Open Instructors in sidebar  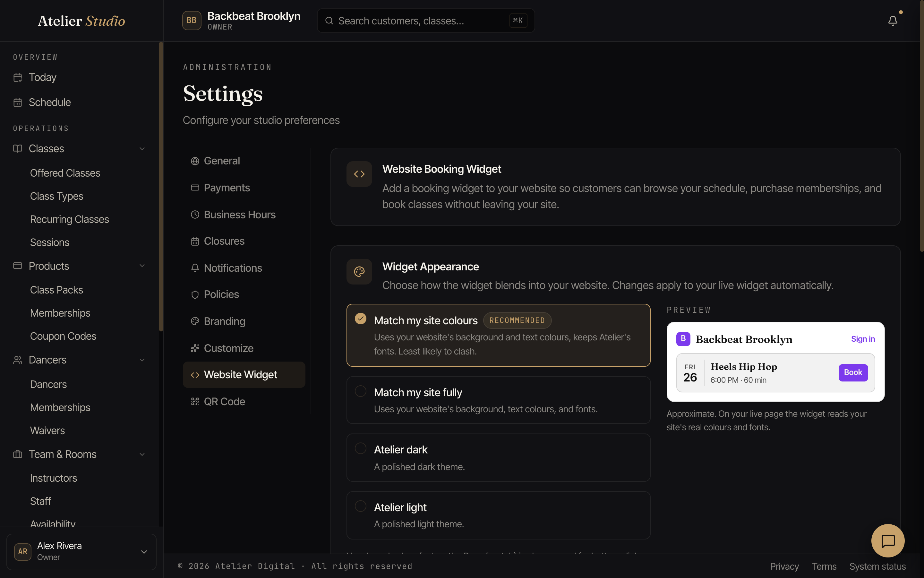click(x=54, y=478)
